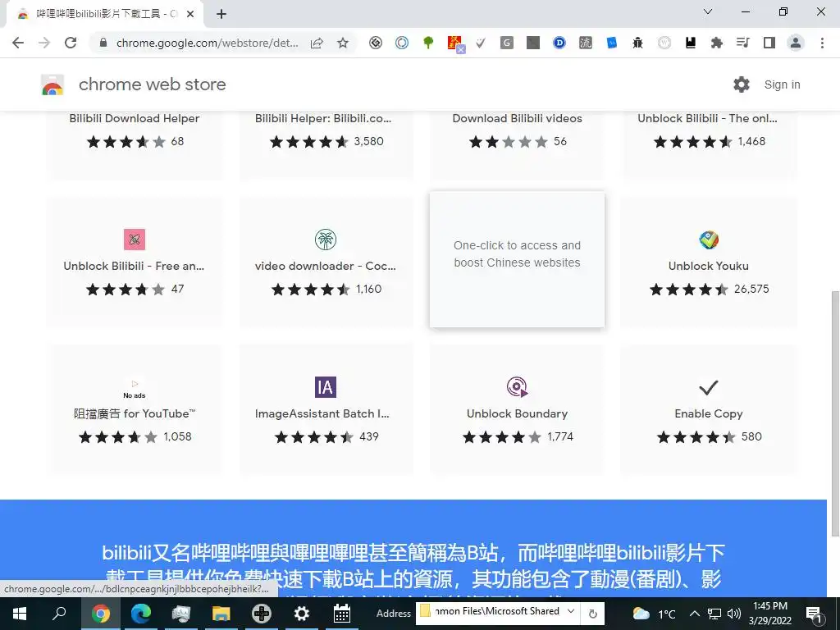Click the address bar URL
840x630 pixels.
pos(207,43)
